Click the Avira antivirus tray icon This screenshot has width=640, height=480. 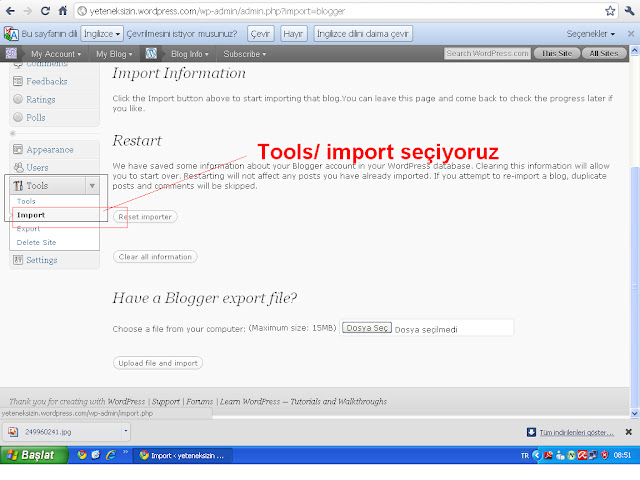[x=582, y=455]
